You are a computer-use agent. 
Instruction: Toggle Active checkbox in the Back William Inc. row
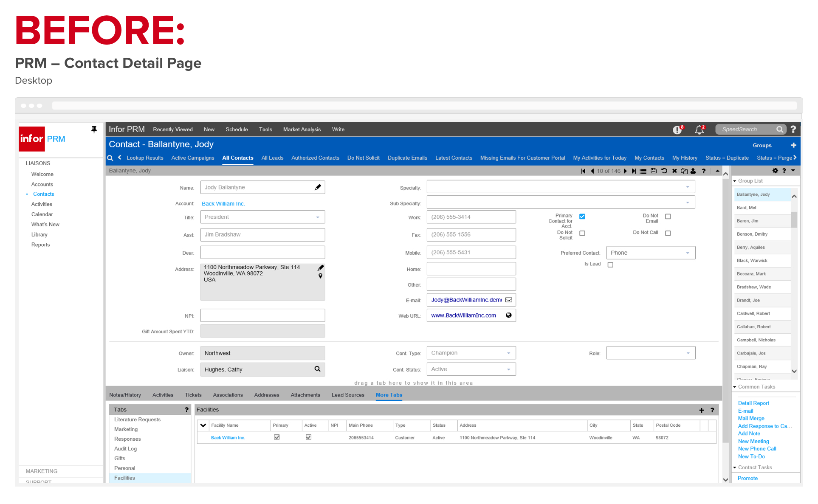click(x=309, y=437)
